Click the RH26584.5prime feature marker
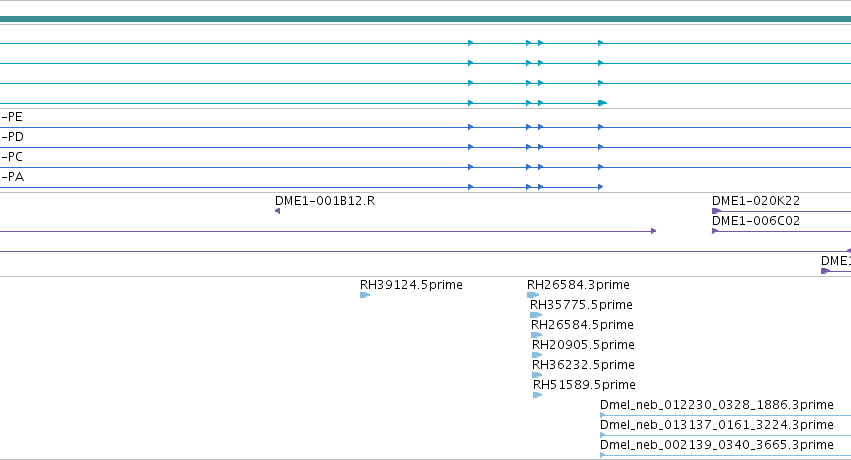The width and height of the screenshot is (851, 460). (537, 335)
